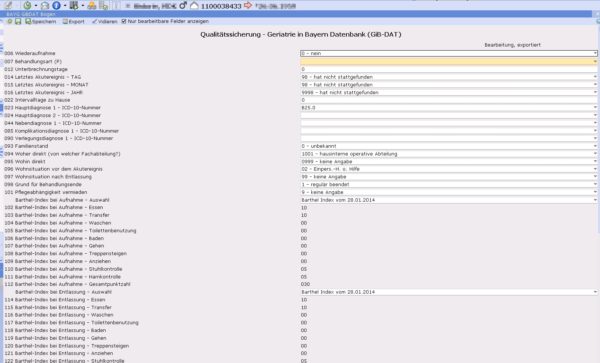Click the Export button
This screenshot has width=600, height=363.
73,21
